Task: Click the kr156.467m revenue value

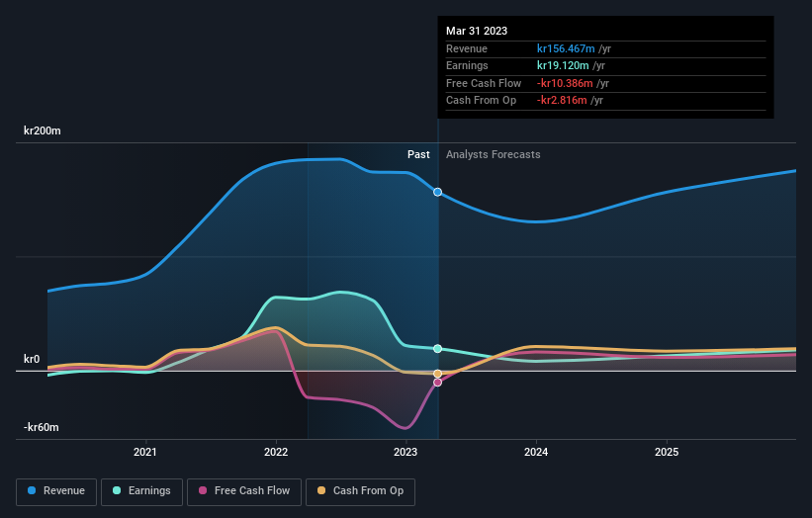Action: (x=566, y=48)
